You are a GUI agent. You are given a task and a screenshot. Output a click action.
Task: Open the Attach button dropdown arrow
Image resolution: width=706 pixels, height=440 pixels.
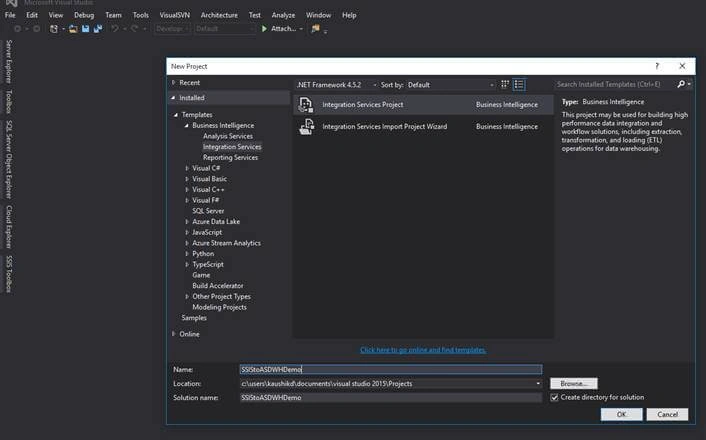pyautogui.click(x=301, y=29)
